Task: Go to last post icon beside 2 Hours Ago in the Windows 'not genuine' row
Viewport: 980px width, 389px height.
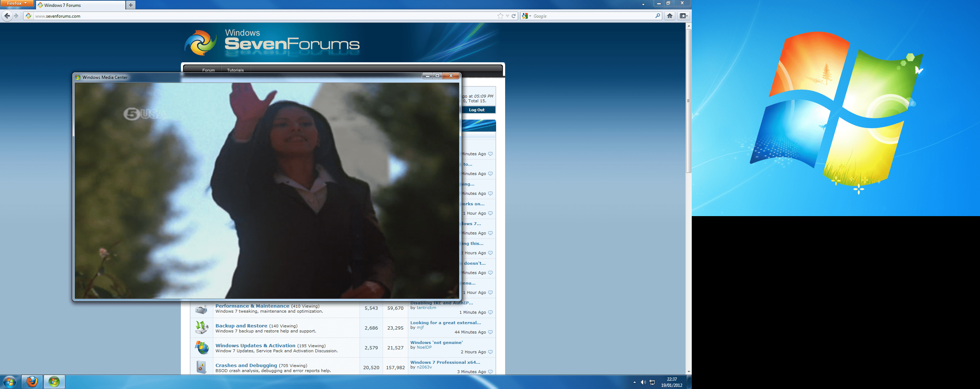Action: pyautogui.click(x=490, y=352)
